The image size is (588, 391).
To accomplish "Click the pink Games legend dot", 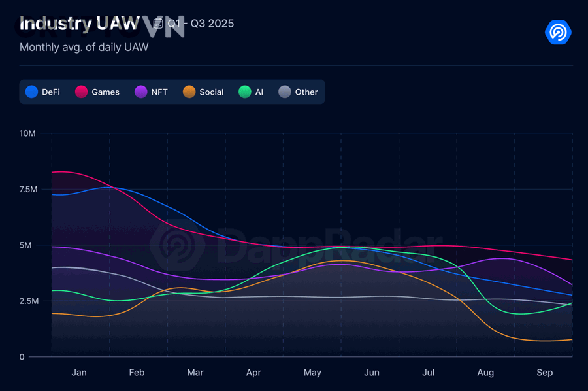I will click(82, 92).
